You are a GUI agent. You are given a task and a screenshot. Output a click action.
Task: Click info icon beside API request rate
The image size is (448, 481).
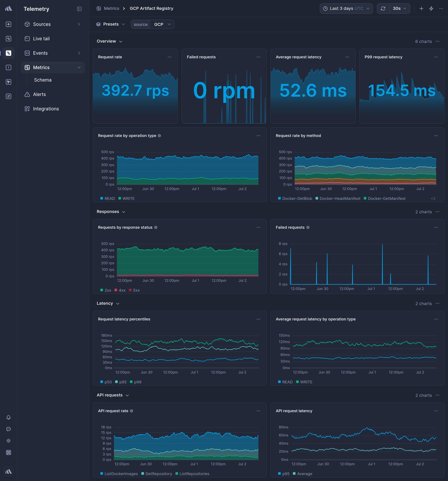(132, 411)
